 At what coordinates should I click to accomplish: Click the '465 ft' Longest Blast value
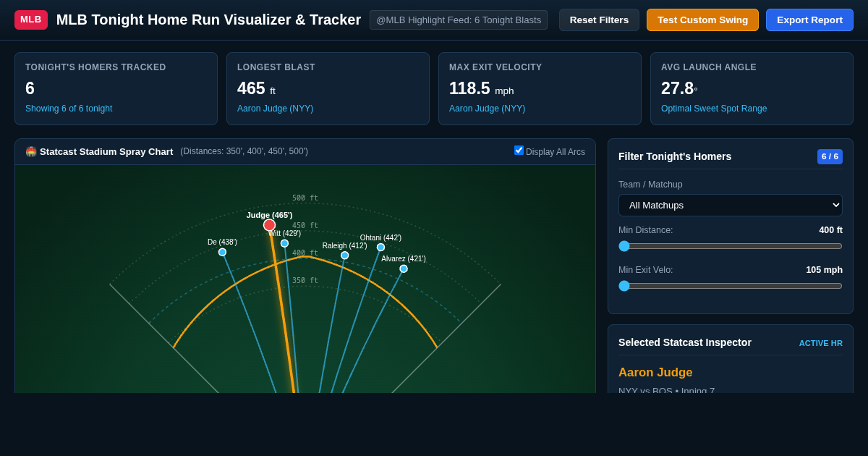(256, 88)
